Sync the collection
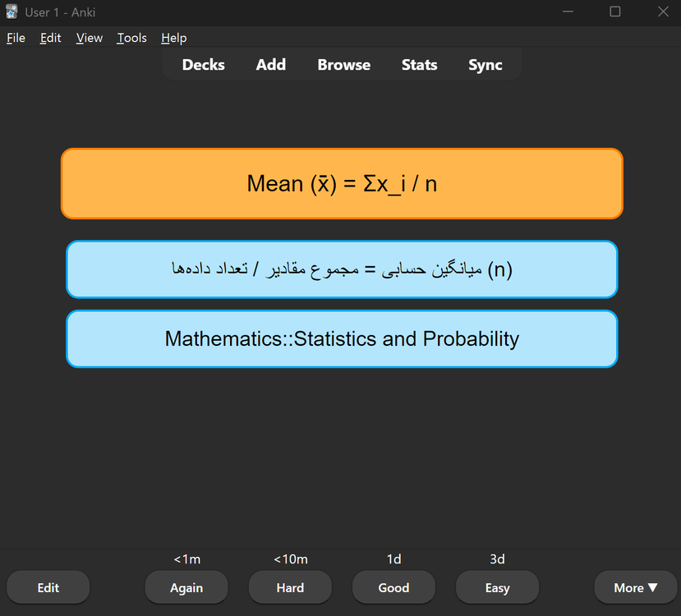Screen dimensions: 681x616 coord(485,65)
